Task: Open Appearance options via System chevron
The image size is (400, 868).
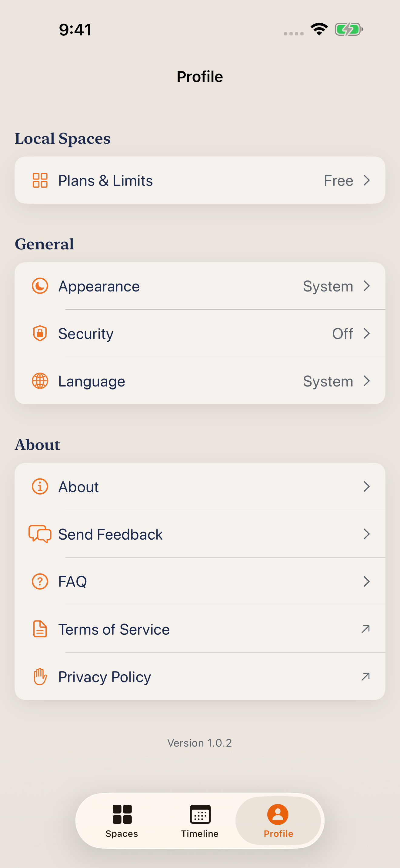Action: point(367,286)
